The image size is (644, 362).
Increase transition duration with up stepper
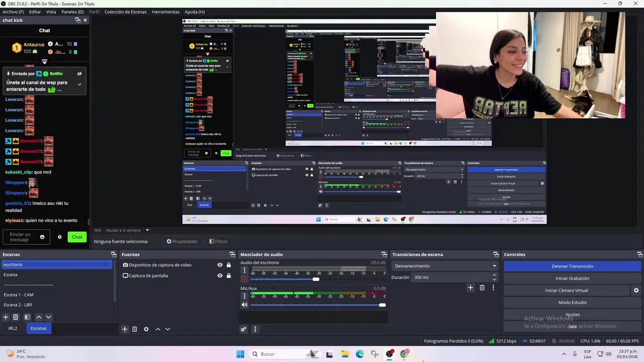click(x=494, y=275)
